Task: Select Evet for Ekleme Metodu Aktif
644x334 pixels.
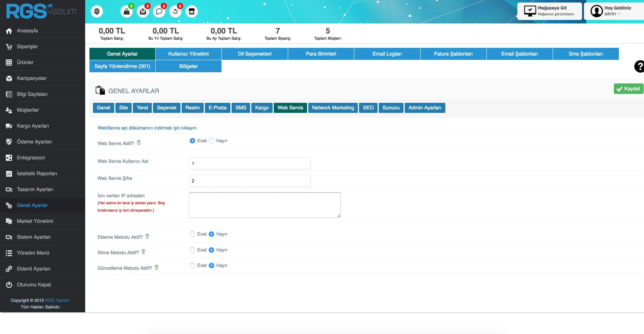Action: pos(192,234)
